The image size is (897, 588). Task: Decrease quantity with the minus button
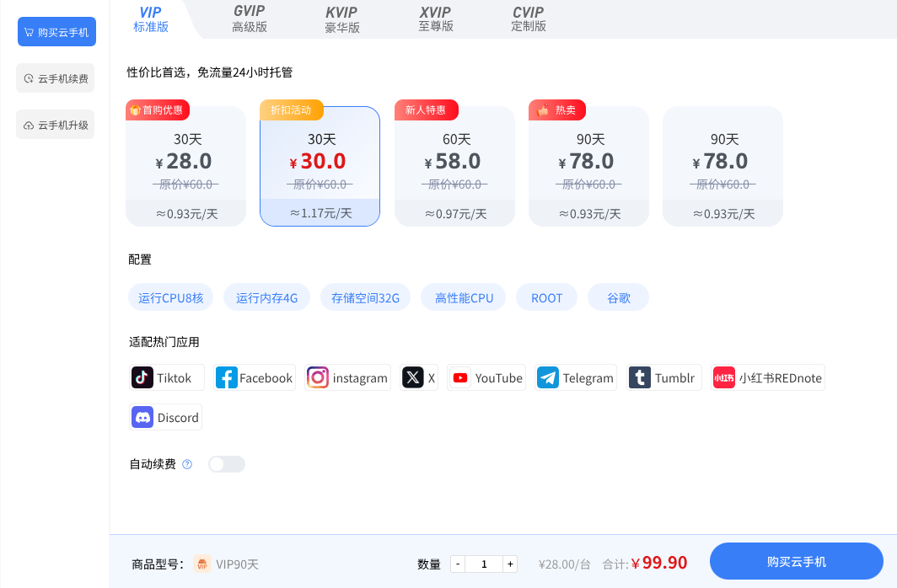click(x=458, y=564)
